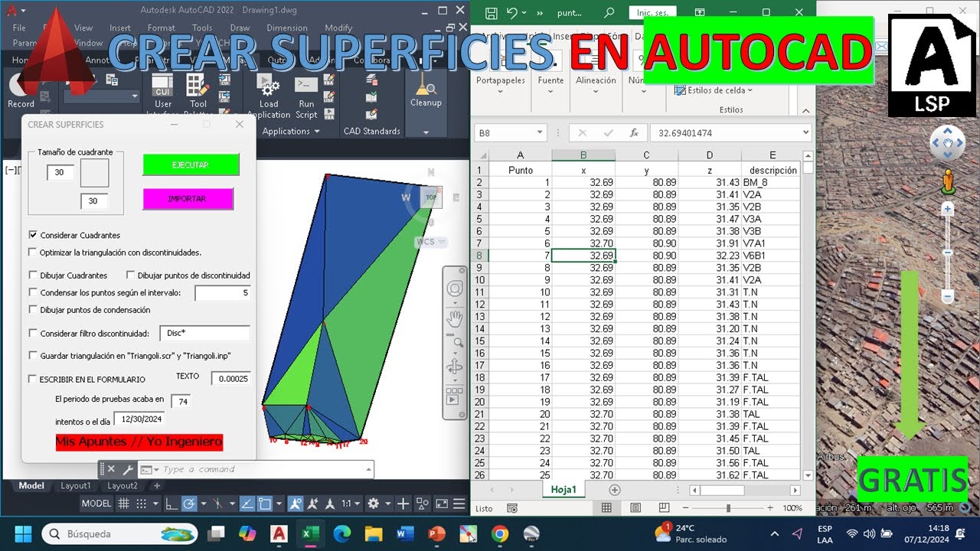The image size is (980, 551).
Task: Expand Alineación group in Excel ribbon
Action: [x=596, y=91]
